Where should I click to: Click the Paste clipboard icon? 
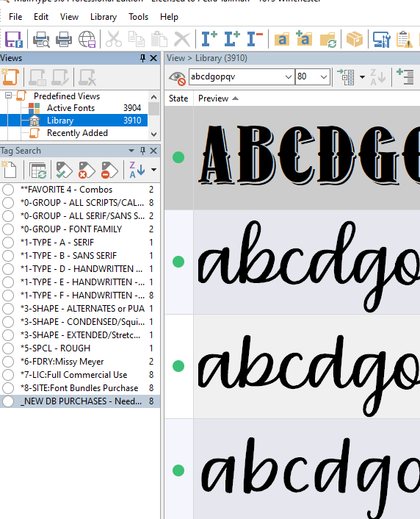click(x=159, y=39)
